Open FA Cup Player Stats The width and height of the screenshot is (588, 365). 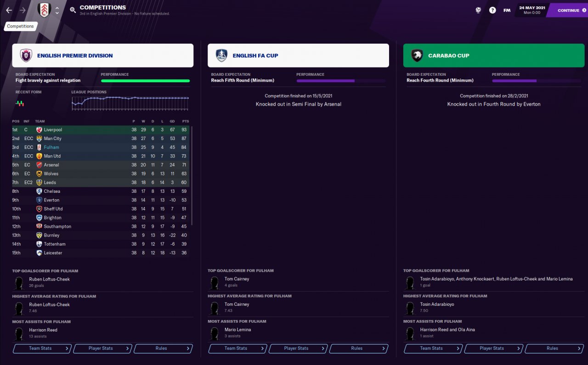point(298,348)
